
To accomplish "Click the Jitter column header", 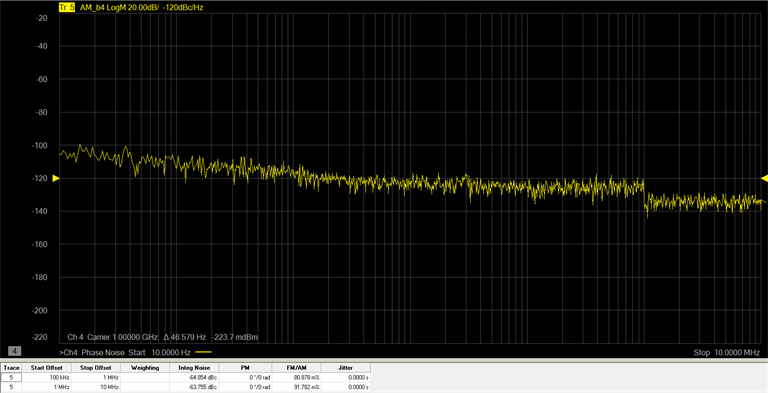I will click(x=346, y=368).
